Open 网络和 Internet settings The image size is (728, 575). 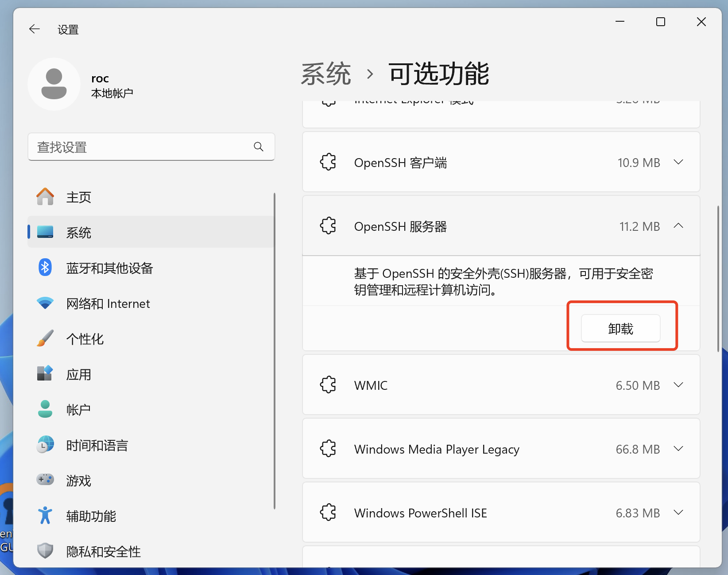click(151, 303)
